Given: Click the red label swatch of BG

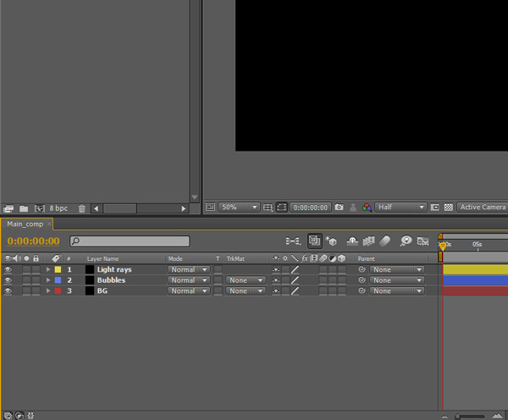Looking at the screenshot, I should point(58,291).
